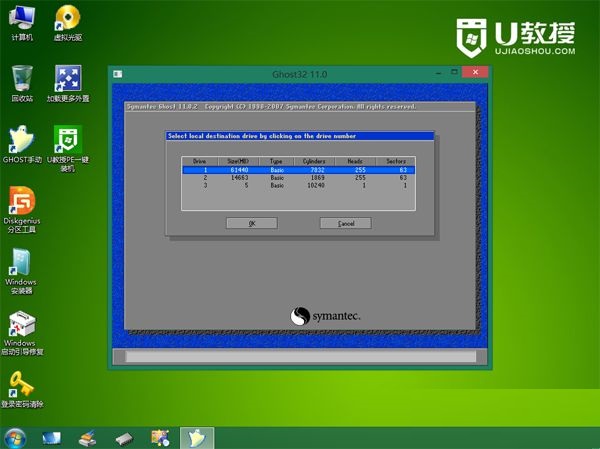Open the 计算机 desktop icon
Viewport: 600px width, 449px height.
(20, 19)
